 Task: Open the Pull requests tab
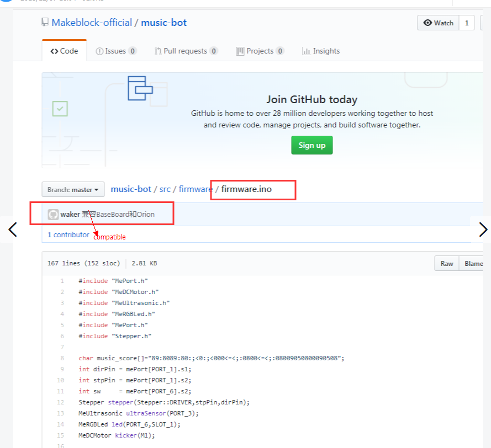[x=186, y=51]
